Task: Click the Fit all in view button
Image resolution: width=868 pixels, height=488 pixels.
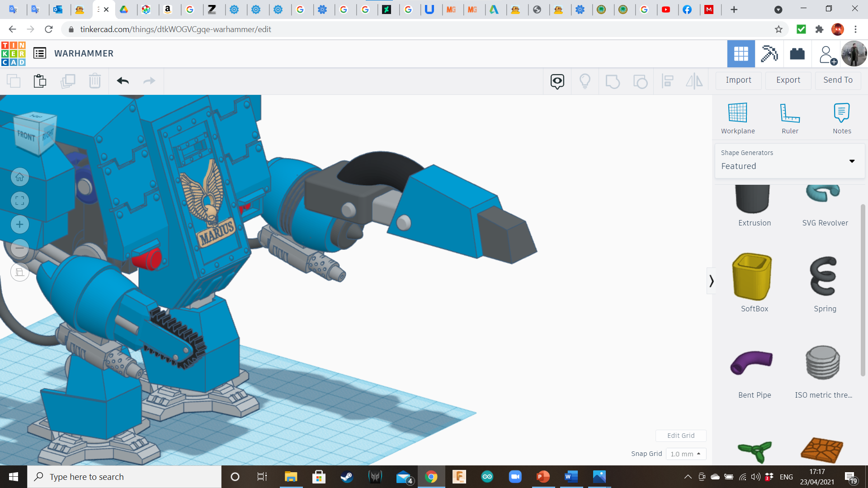Action: (20, 201)
